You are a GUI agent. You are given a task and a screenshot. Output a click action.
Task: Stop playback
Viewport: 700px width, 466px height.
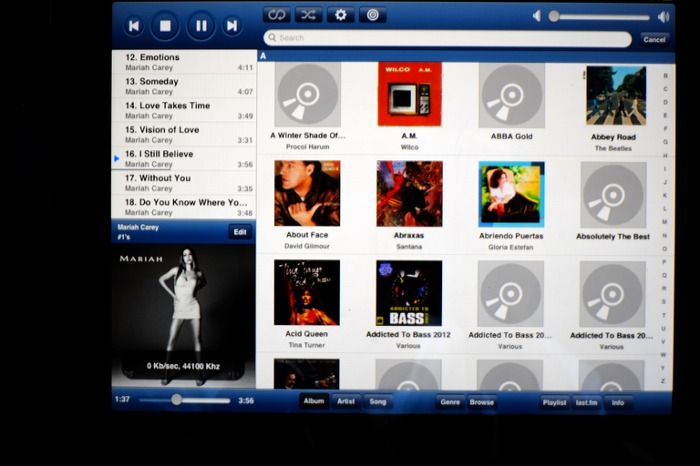(x=165, y=26)
